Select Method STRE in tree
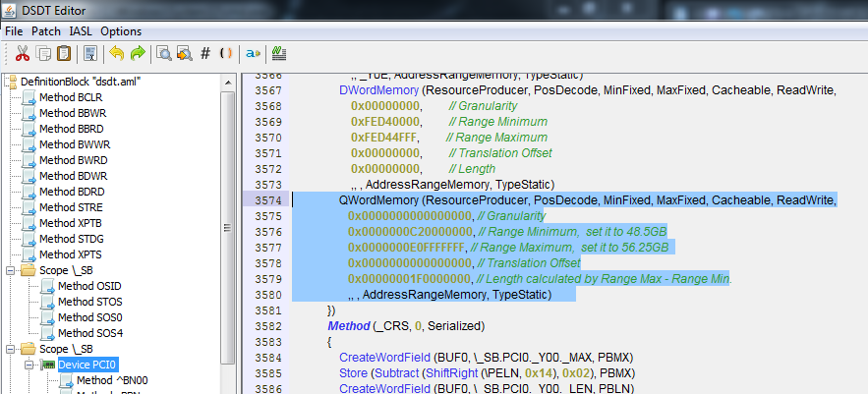The height and width of the screenshot is (394, 868). tap(71, 207)
